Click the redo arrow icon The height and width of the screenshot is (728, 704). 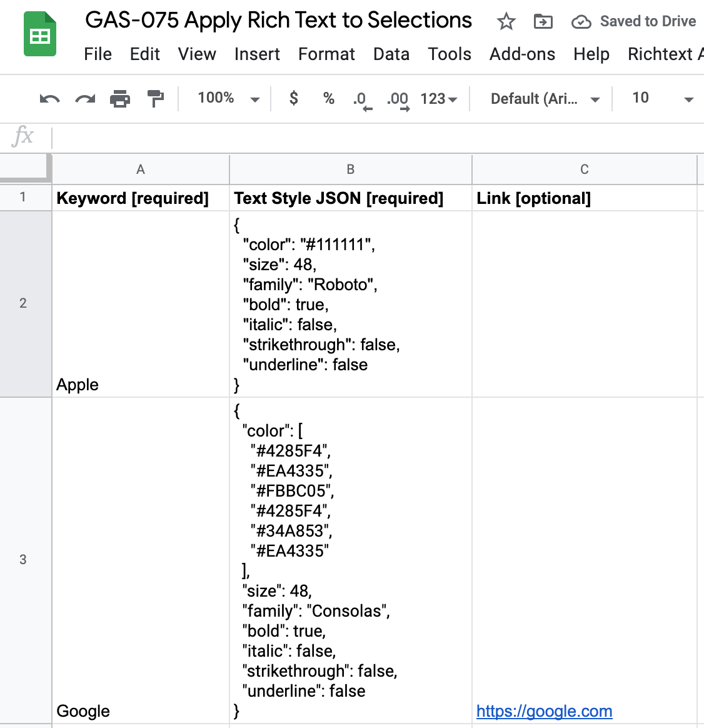click(x=85, y=99)
